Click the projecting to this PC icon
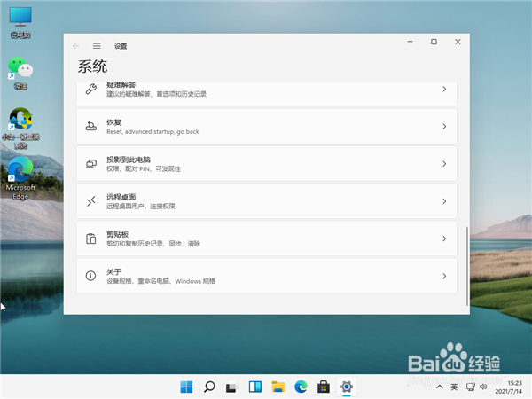The height and width of the screenshot is (399, 532). pos(90,164)
